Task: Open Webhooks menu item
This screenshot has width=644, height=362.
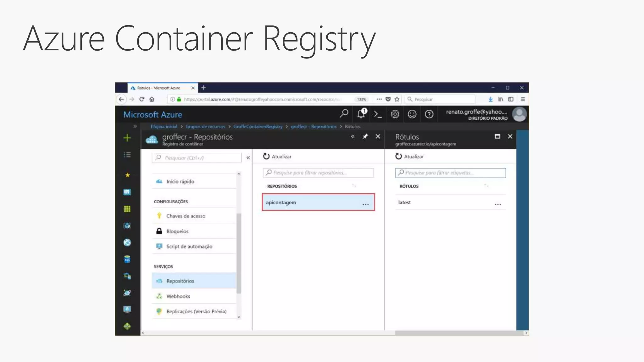Action: [x=194, y=296]
